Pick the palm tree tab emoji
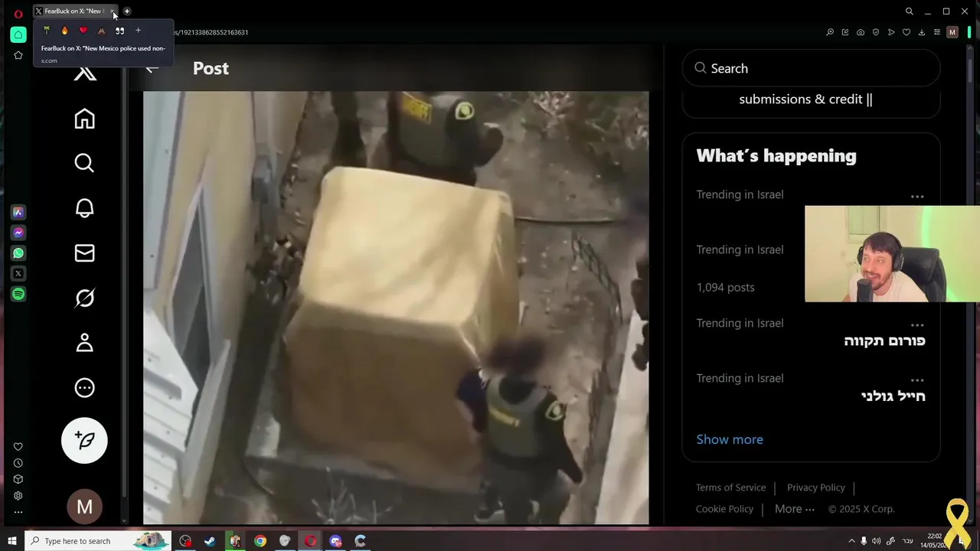The image size is (980, 551). tap(47, 31)
